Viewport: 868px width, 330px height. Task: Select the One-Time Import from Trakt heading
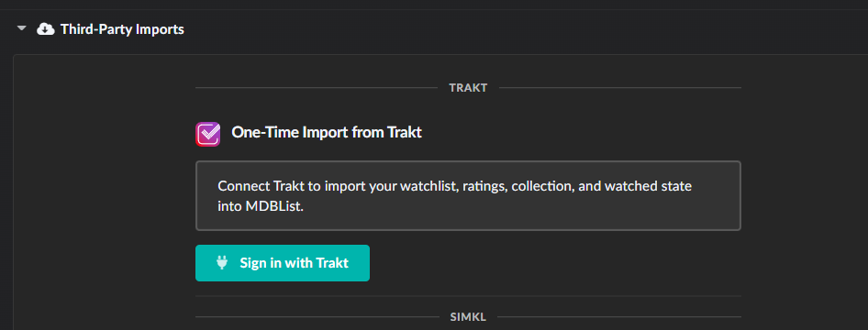tap(327, 133)
